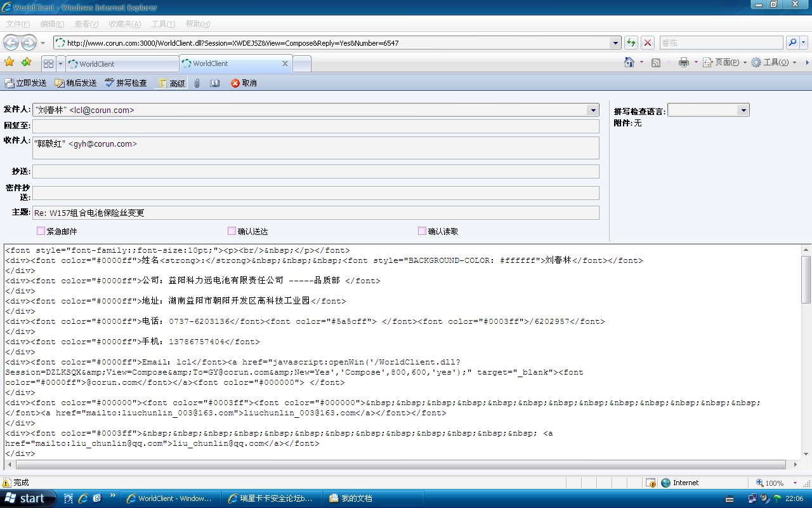812x508 pixels.
Task: Click the zoom level 100% control
Action: point(776,483)
